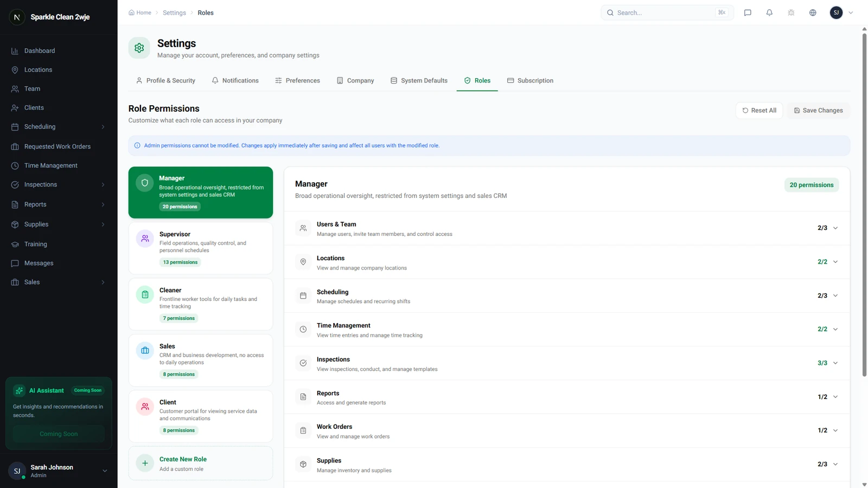This screenshot has width=868, height=488.
Task: Expand the Reports permissions row chevron
Action: pos(835,397)
